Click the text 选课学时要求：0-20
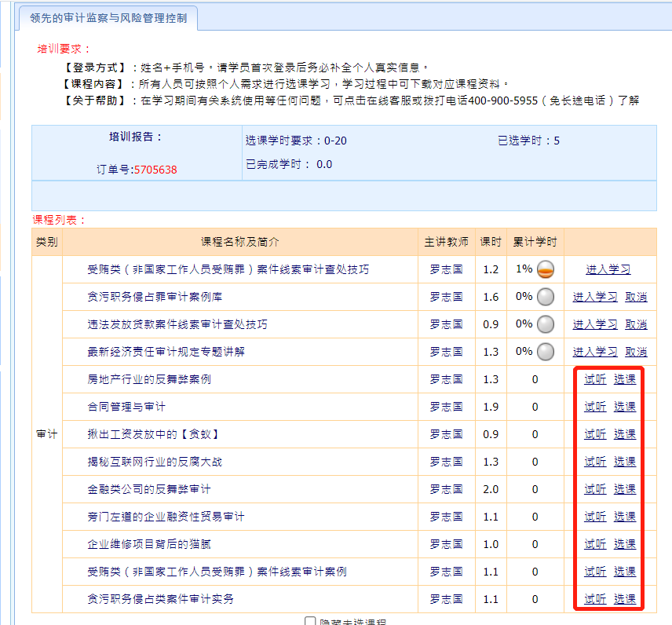The image size is (672, 625). [296, 141]
